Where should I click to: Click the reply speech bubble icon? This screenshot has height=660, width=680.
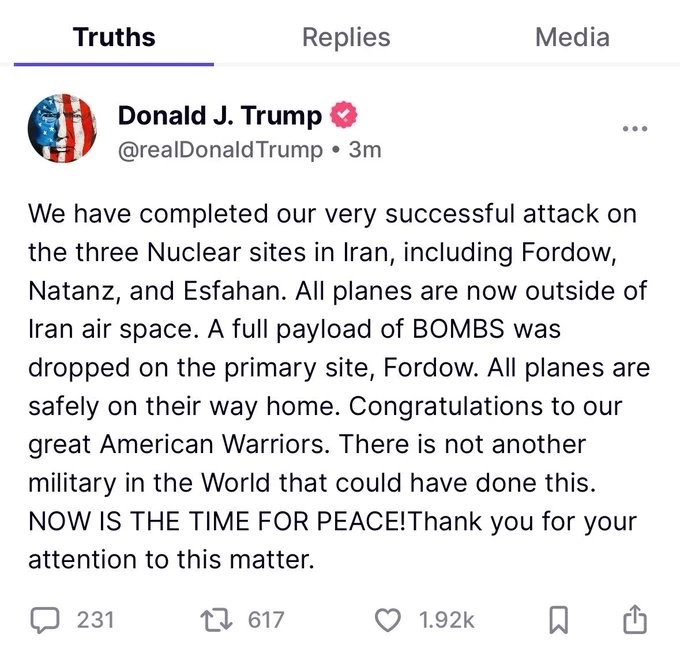coord(43,620)
